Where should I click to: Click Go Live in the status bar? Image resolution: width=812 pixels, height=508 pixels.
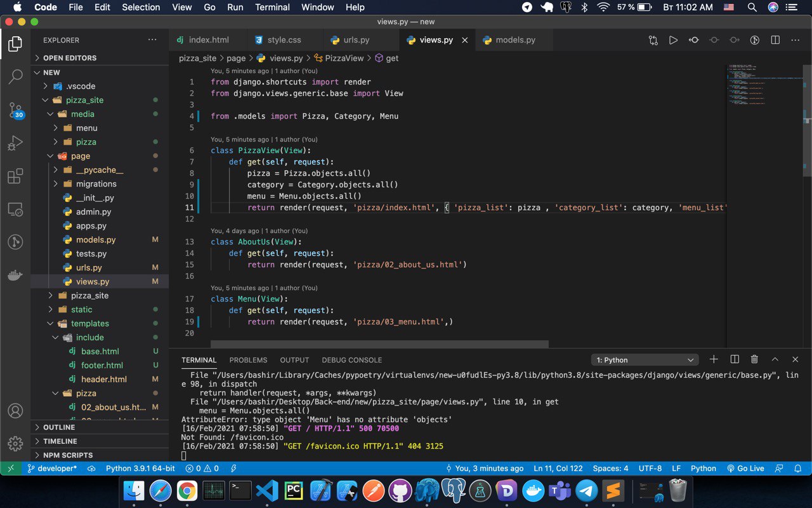(x=745, y=469)
